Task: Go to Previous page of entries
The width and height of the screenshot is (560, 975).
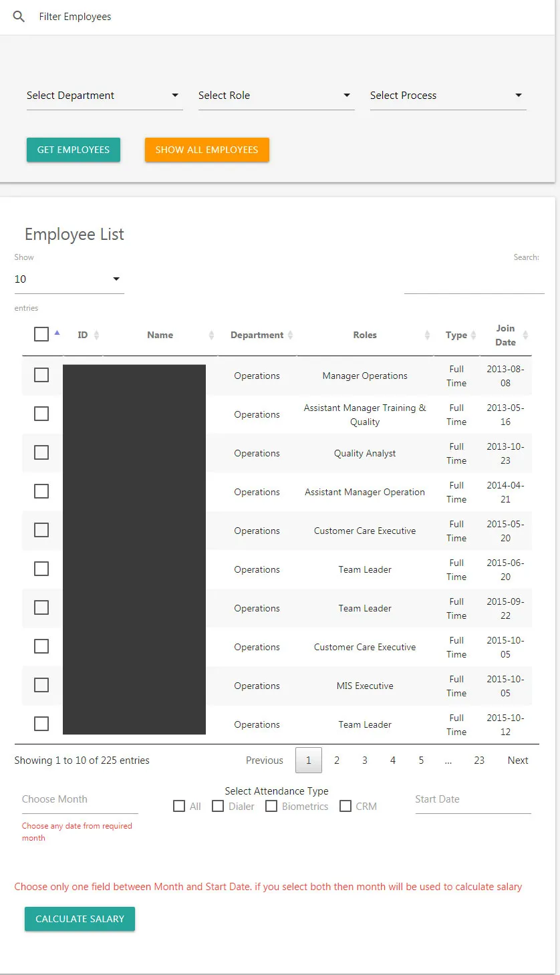Action: pos(265,760)
